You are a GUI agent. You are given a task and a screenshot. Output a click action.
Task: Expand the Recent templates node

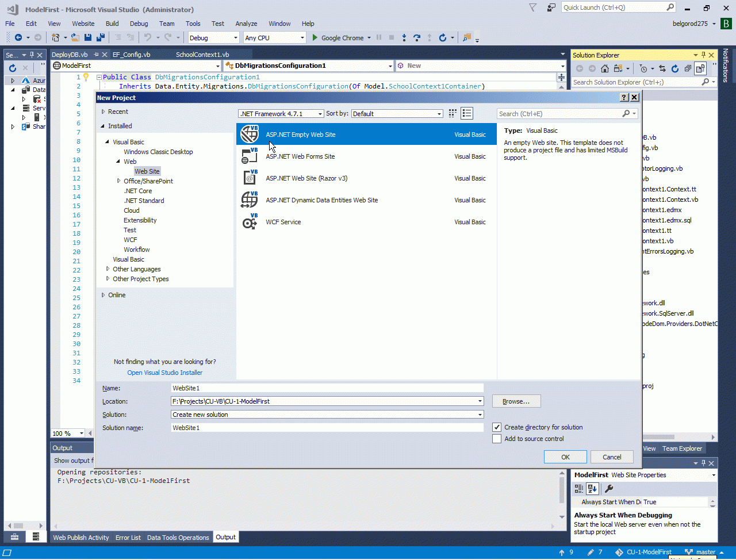coord(103,112)
